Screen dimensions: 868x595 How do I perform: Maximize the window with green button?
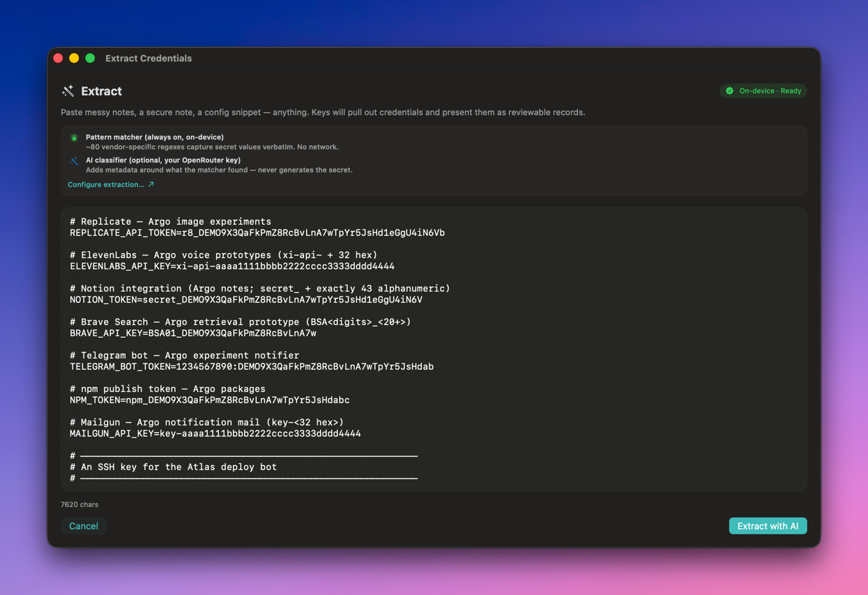coord(90,59)
